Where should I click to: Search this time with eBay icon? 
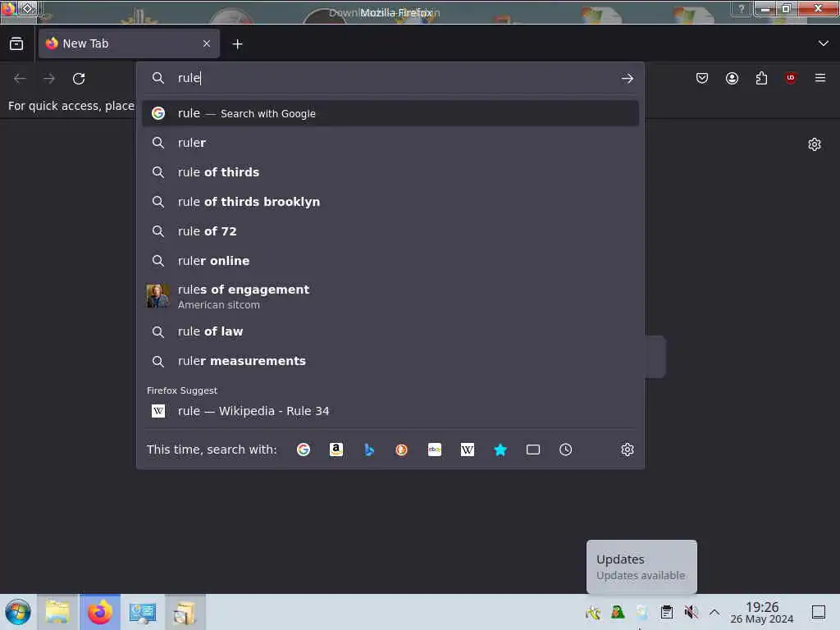435,450
